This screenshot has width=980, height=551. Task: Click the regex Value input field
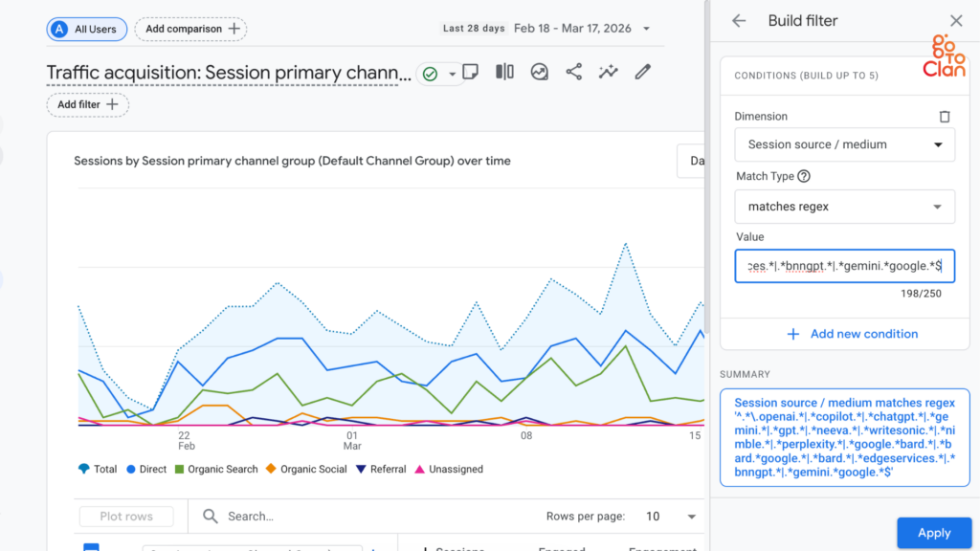(844, 266)
